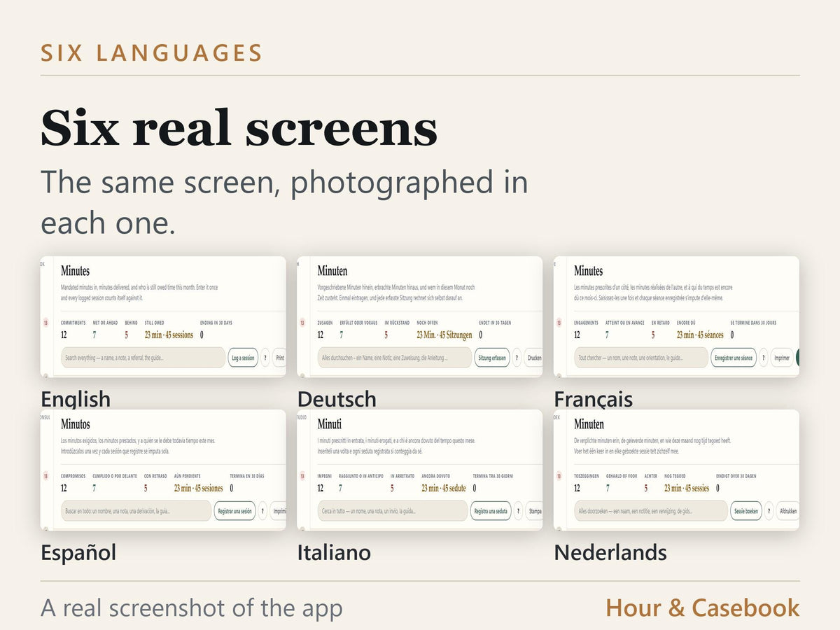This screenshot has height=630, width=840.
Task: Open the "?" help beside Sessie boeken
Action: 769,511
